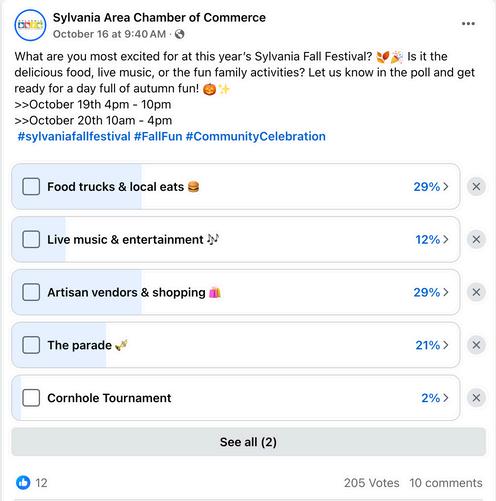The image size is (496, 501).
Task: Click the blue like reaction icon
Action: 23,482
